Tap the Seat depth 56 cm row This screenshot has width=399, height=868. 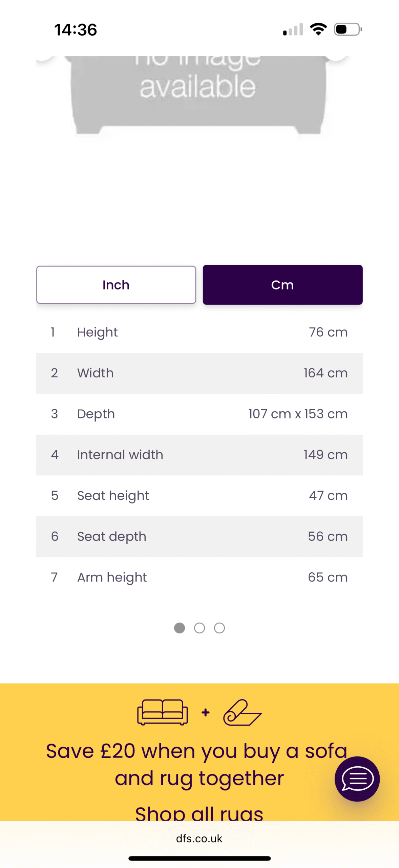[x=199, y=536]
